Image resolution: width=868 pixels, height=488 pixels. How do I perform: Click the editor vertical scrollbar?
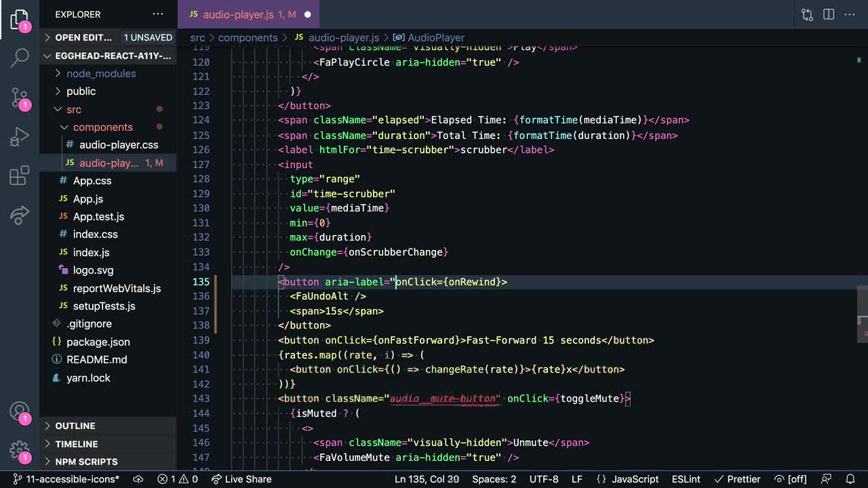pos(863,305)
